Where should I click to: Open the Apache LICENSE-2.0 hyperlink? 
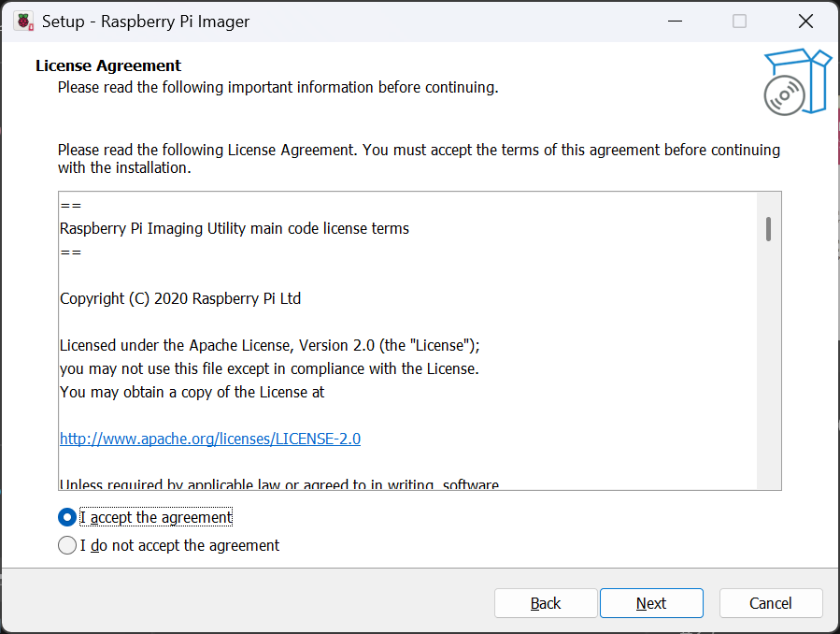click(x=210, y=439)
